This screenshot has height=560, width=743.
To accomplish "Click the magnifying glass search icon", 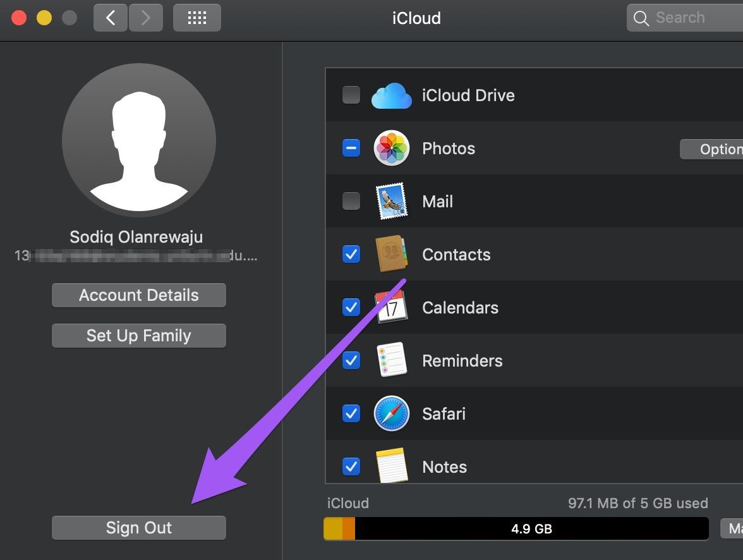I will [x=641, y=18].
